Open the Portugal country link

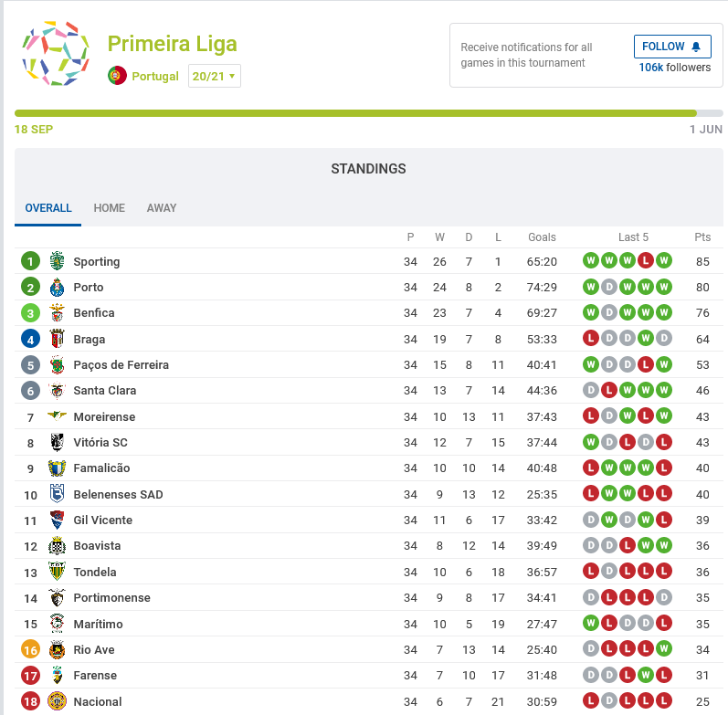pyautogui.click(x=155, y=76)
